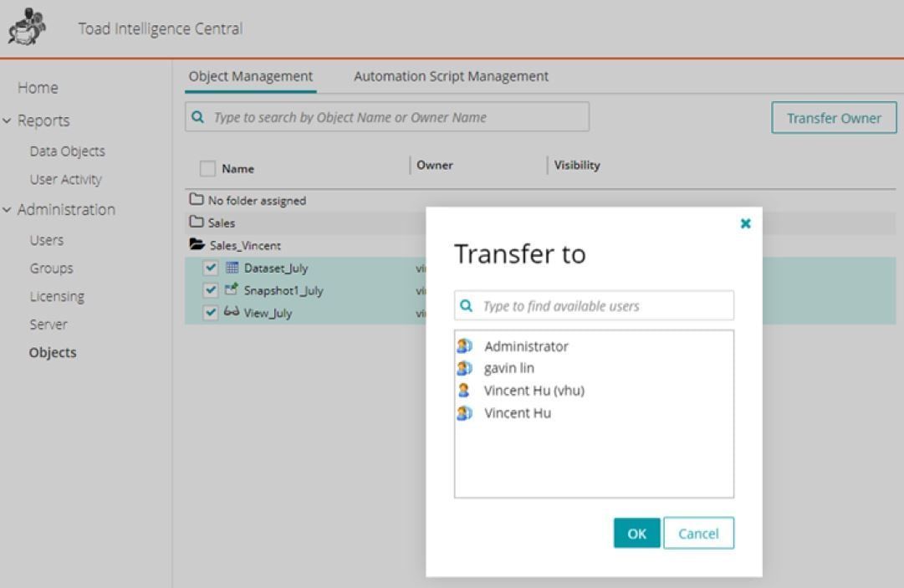Viewport: 904px width, 588px height.
Task: Toggle the select-all checkbox beside Name
Action: pyautogui.click(x=207, y=168)
